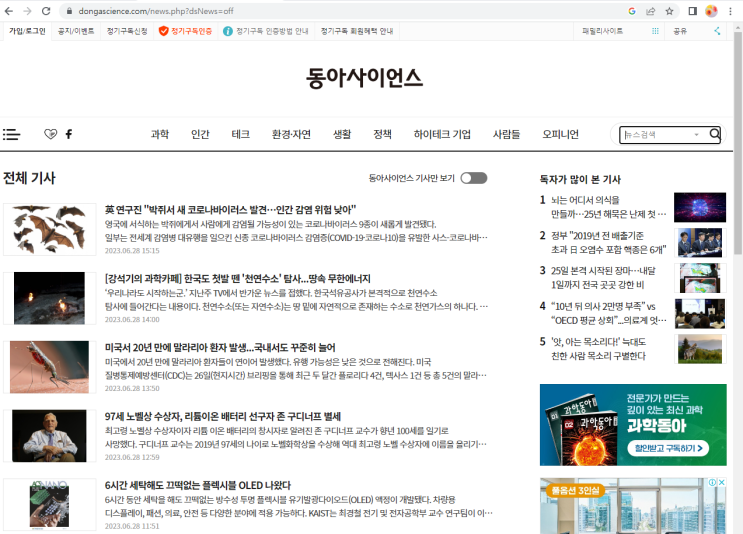Click the blue info icon for 인증방법 안내

[227, 31]
